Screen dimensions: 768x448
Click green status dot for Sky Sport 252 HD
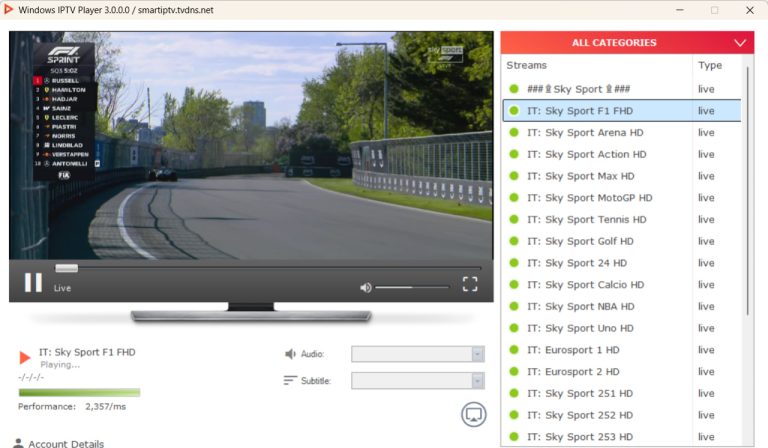click(x=514, y=415)
